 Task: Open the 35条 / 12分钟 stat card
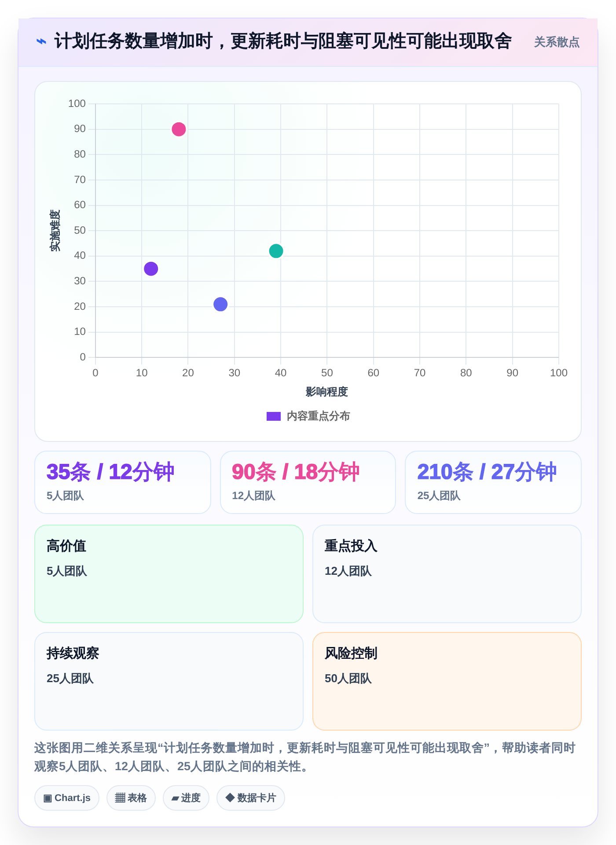pos(123,482)
